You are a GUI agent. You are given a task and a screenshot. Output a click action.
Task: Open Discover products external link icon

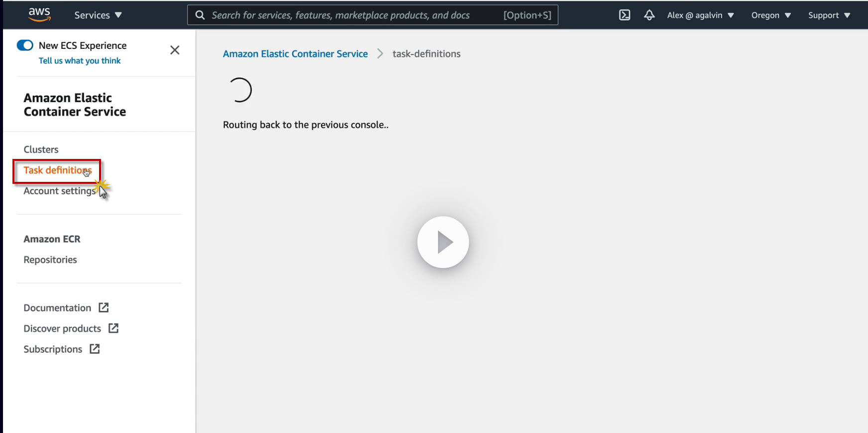(x=113, y=328)
